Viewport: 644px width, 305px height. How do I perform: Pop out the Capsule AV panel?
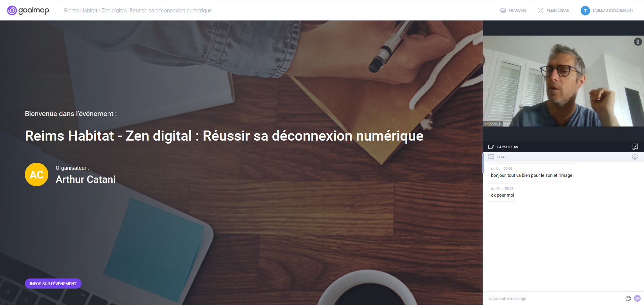[635, 147]
